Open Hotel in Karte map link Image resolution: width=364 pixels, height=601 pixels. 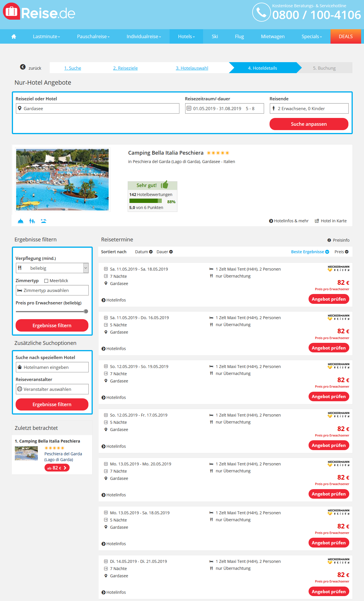[330, 221]
